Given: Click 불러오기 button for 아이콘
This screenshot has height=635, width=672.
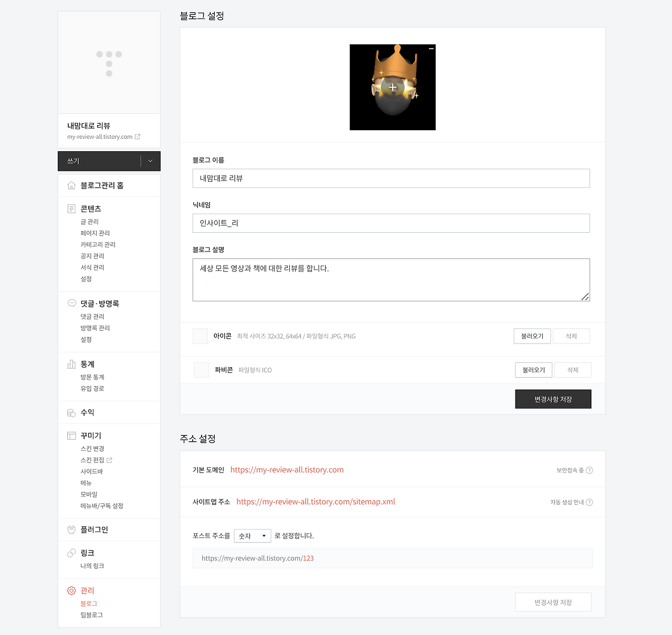Looking at the screenshot, I should pos(532,336).
